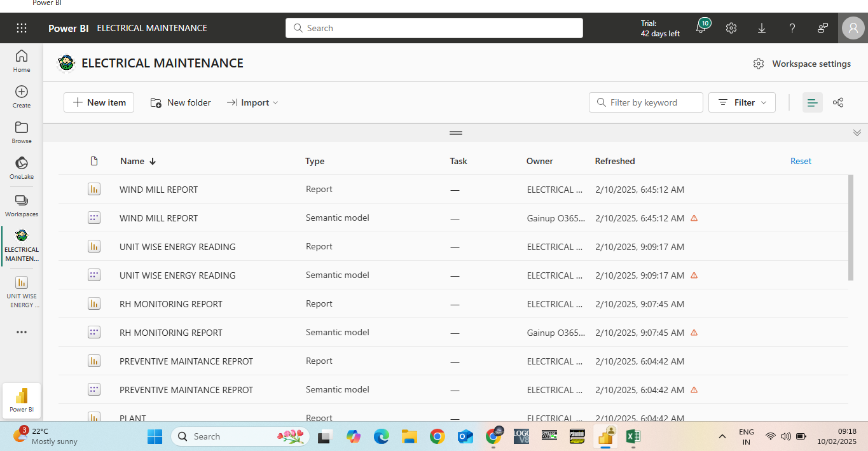Open Workspaces in the left navigation

tap(22, 205)
